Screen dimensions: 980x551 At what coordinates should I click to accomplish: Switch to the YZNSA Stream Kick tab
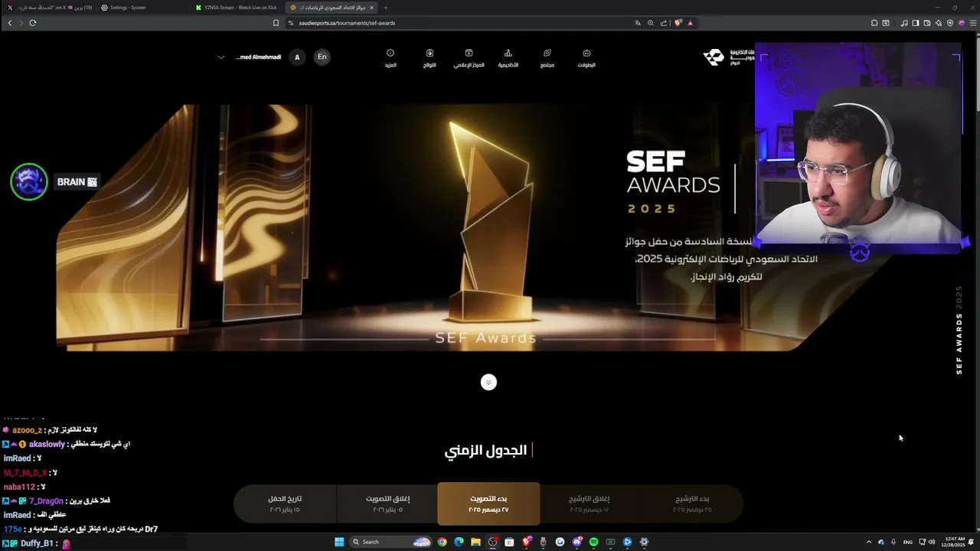[236, 8]
